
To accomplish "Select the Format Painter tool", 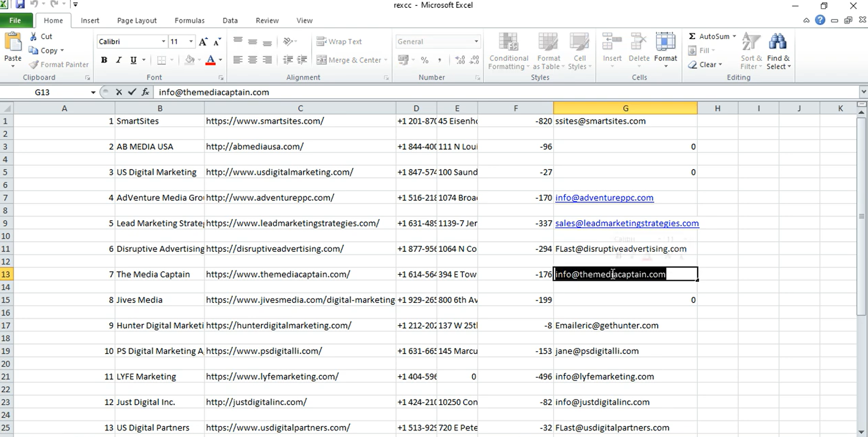I will 58,65.
